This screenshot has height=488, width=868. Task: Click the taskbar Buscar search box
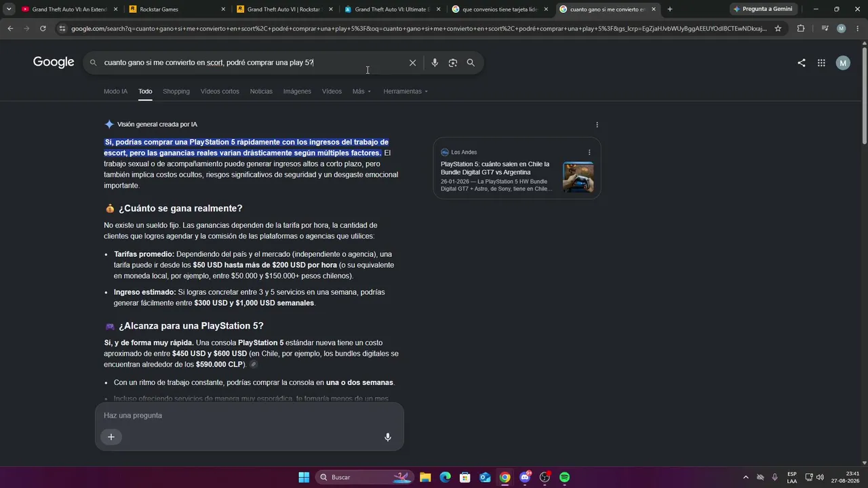pos(363,477)
